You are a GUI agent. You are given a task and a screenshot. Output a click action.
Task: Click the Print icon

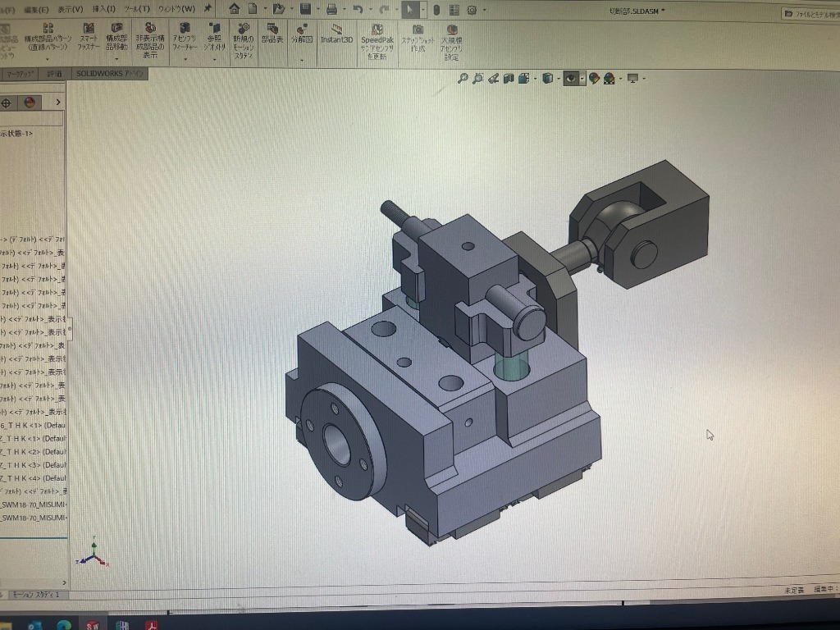(331, 10)
